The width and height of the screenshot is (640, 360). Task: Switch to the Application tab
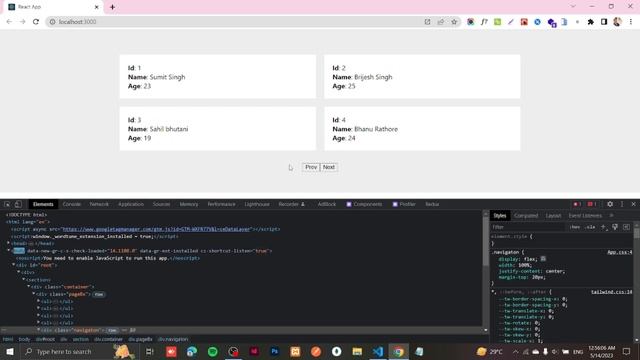tap(131, 204)
